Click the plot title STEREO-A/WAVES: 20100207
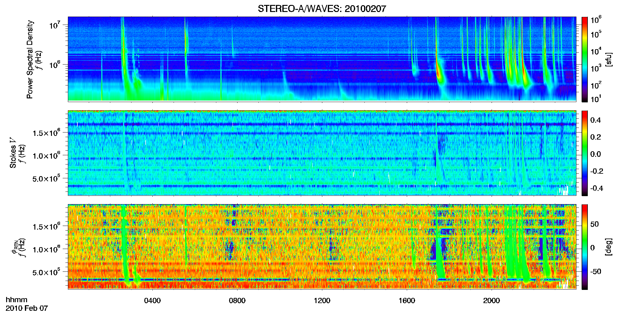The image size is (644, 332). point(322,9)
